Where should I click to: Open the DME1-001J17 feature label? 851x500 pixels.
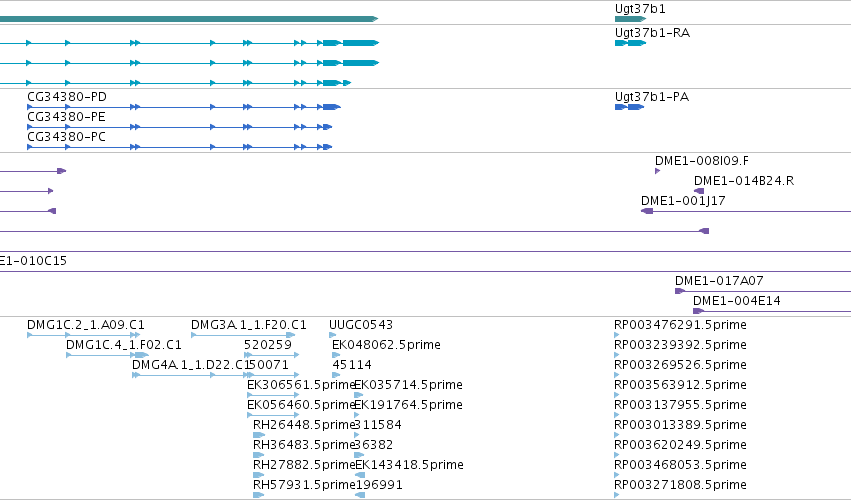(683, 201)
